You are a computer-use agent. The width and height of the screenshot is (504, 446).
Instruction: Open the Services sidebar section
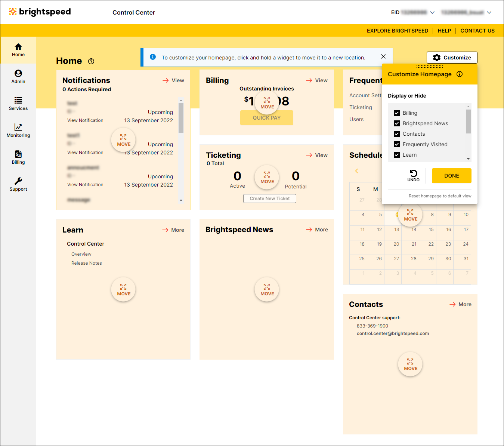18,104
